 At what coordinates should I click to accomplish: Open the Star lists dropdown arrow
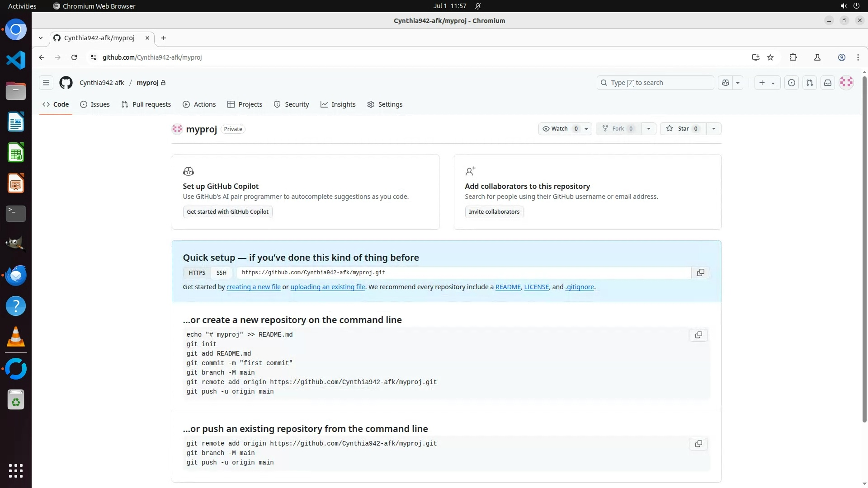(x=713, y=129)
